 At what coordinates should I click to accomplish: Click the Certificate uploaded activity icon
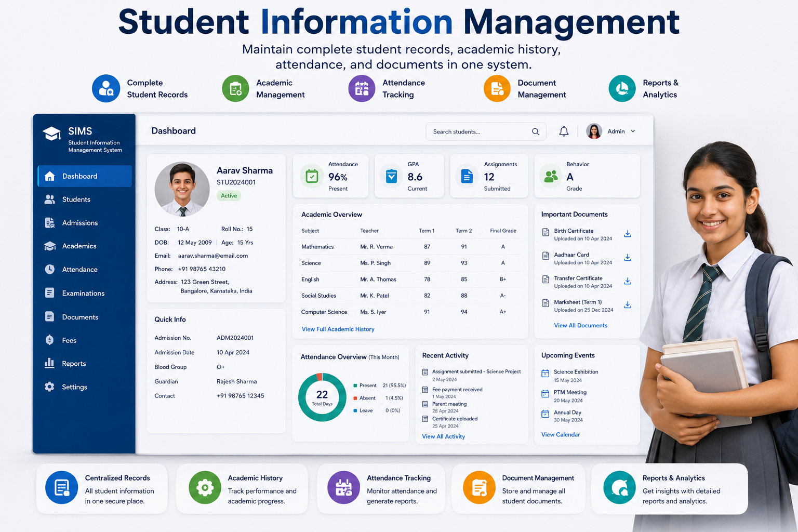click(x=425, y=419)
